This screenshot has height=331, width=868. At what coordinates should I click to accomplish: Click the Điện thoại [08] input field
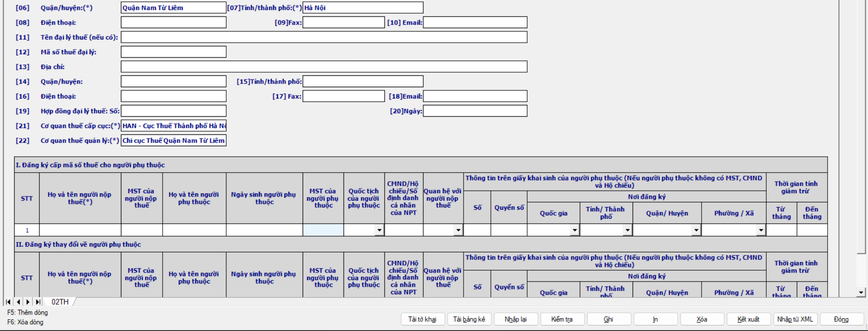point(174,23)
